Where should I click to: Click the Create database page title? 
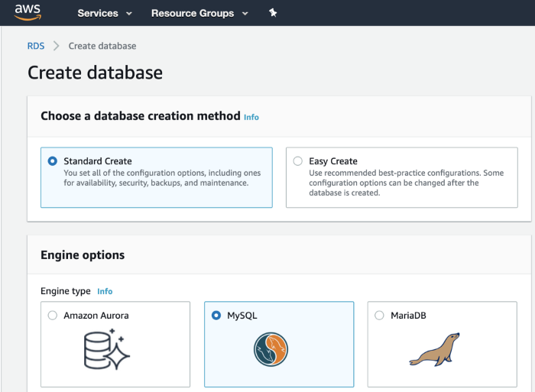coord(96,73)
